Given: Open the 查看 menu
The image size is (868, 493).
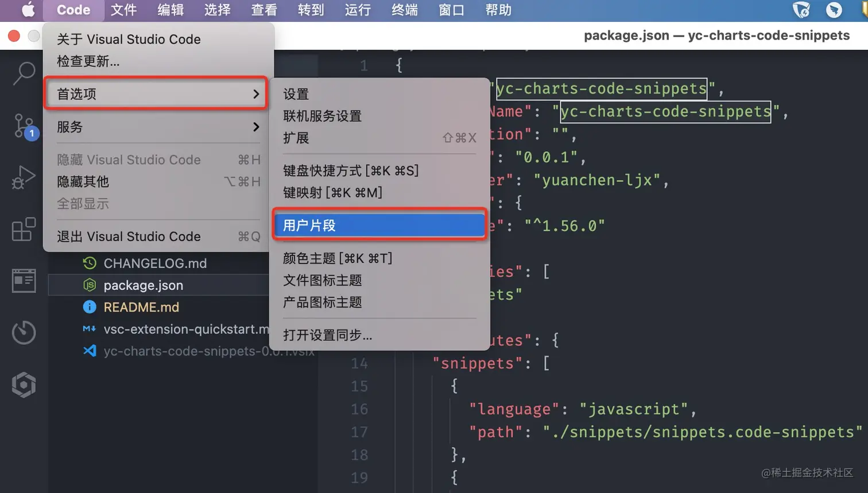Looking at the screenshot, I should [264, 10].
